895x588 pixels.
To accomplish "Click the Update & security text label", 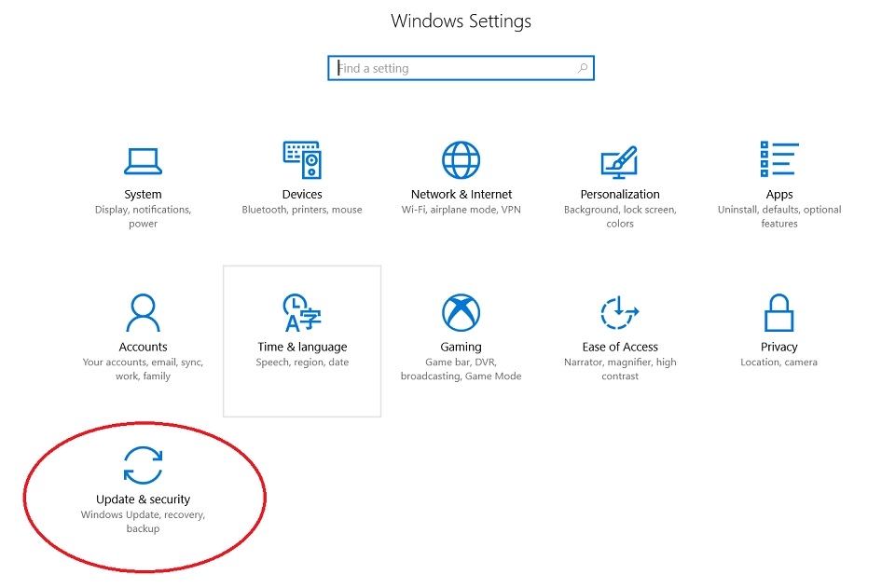I will (142, 499).
